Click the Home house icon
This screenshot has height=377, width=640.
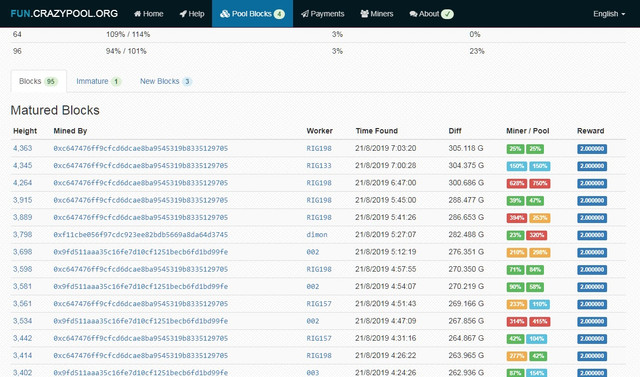tap(138, 14)
